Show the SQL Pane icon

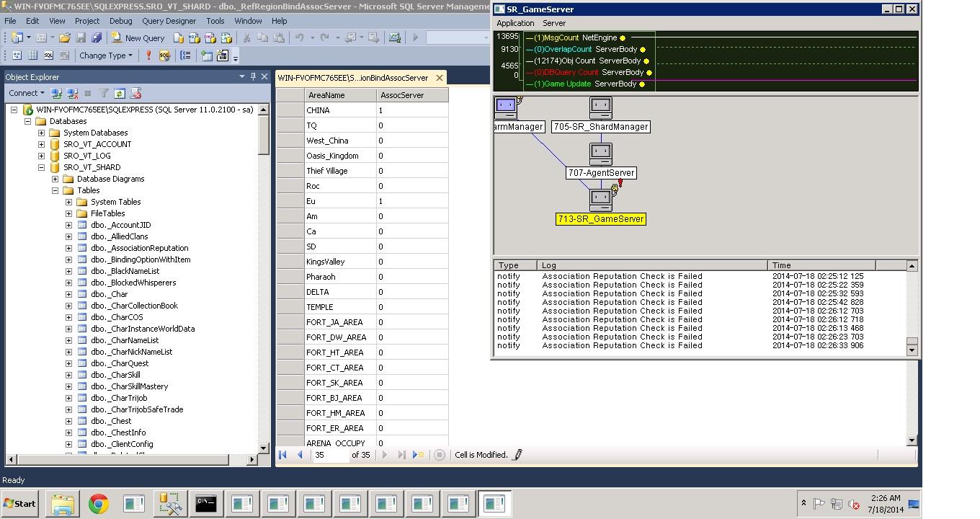coord(49,56)
